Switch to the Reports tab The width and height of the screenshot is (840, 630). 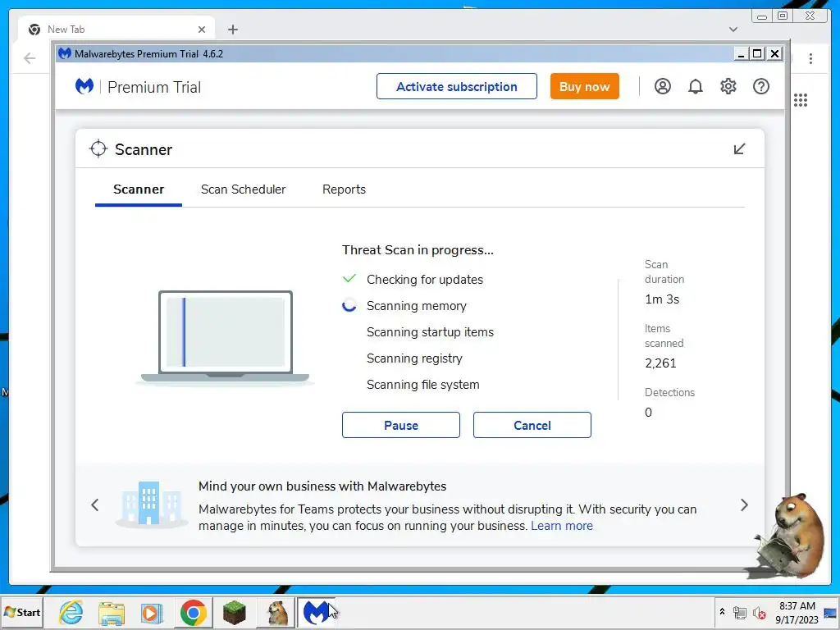(x=344, y=189)
